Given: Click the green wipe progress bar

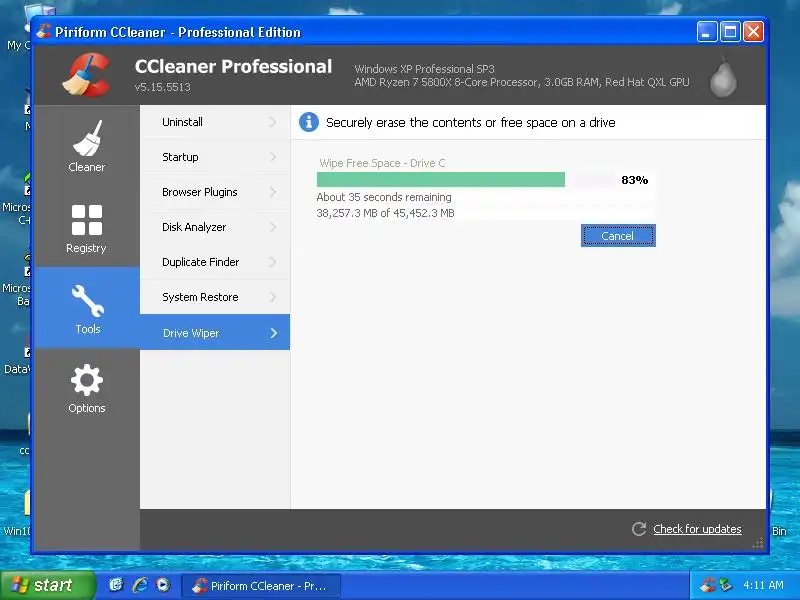Looking at the screenshot, I should click(441, 180).
